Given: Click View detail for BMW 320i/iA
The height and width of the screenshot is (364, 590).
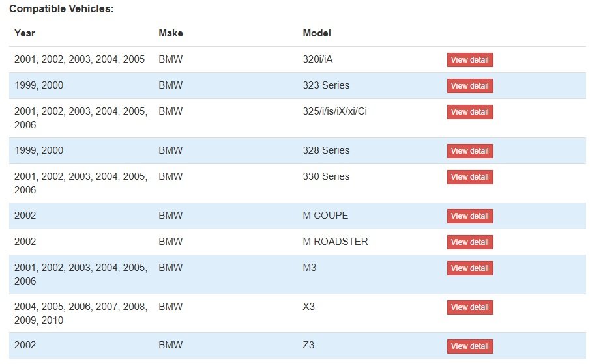Looking at the screenshot, I should pyautogui.click(x=469, y=60).
